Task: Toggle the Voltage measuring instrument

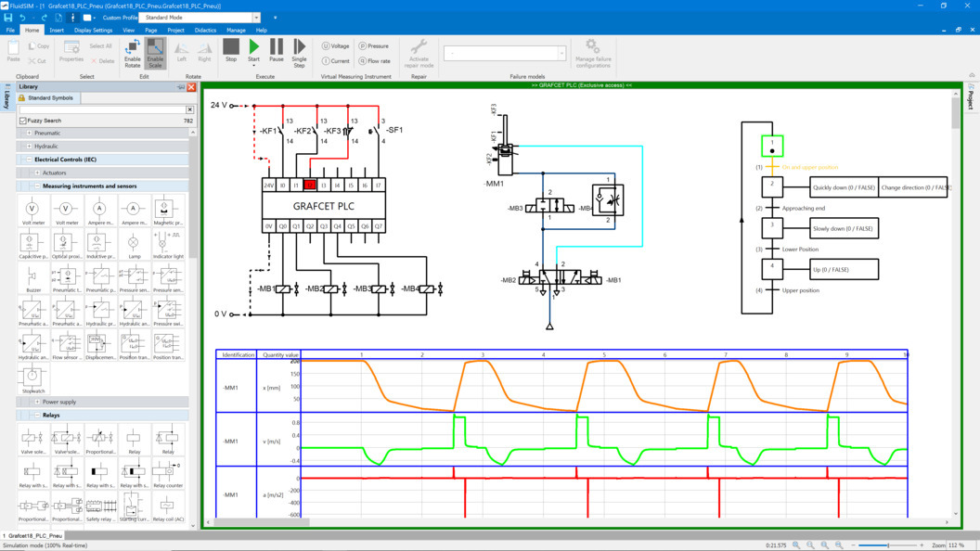Action: (336, 45)
